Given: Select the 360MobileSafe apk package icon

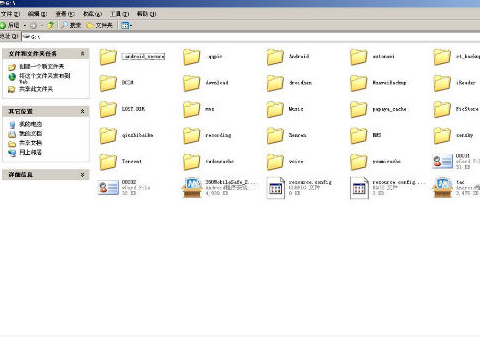Looking at the screenshot, I should 192,188.
